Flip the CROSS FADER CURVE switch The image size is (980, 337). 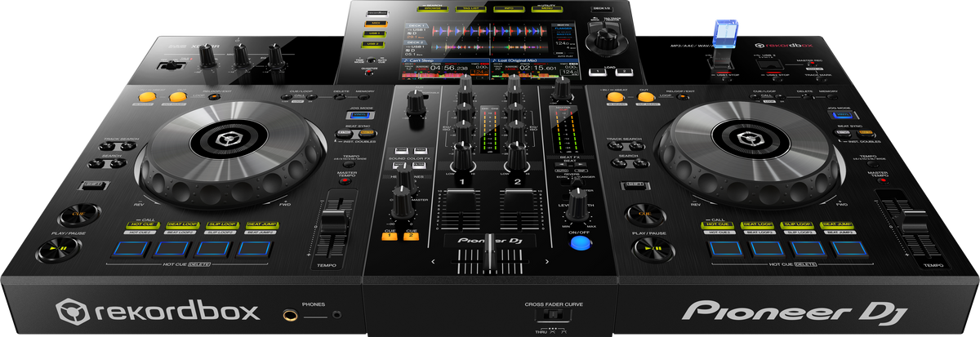[x=555, y=313]
